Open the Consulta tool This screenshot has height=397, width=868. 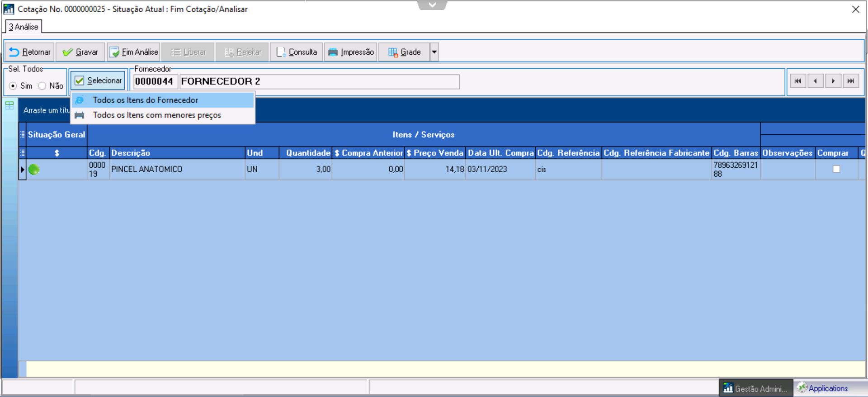coord(297,52)
